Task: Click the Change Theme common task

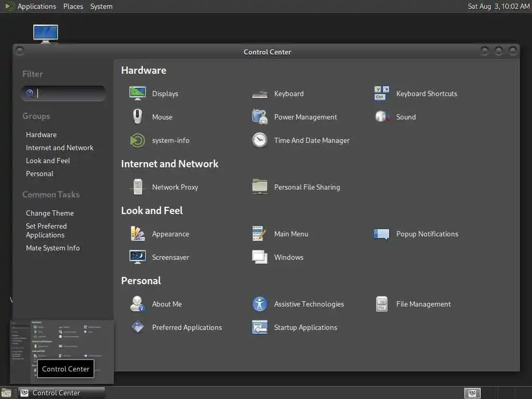Action: [50, 213]
